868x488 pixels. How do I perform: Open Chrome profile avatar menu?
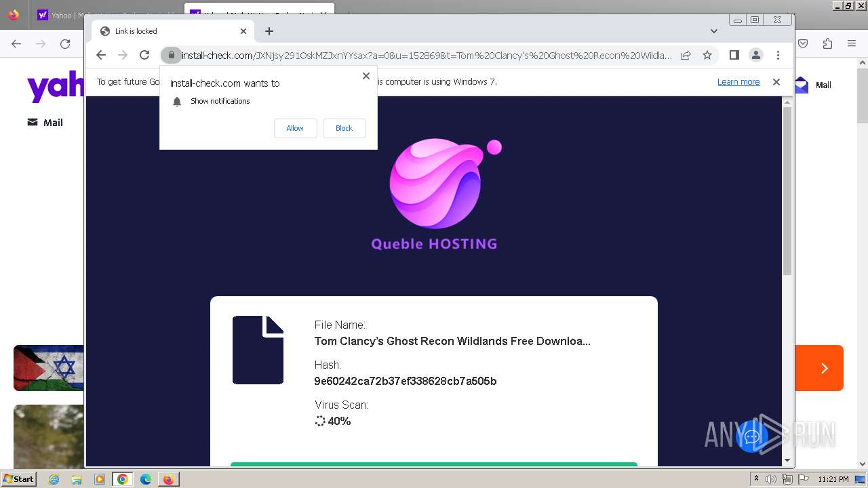(756, 55)
